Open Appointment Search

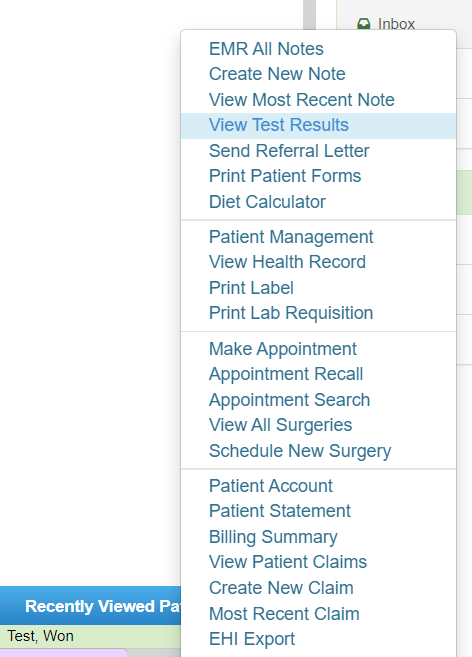coord(290,400)
